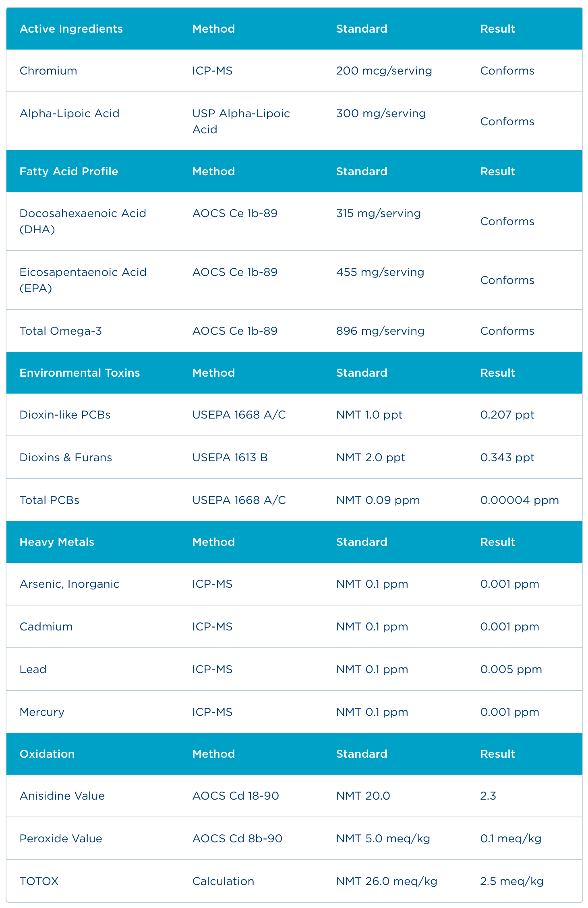Click the Alpha-Lipoic Acid ingredient name
The image size is (588, 908).
pyautogui.click(x=69, y=114)
